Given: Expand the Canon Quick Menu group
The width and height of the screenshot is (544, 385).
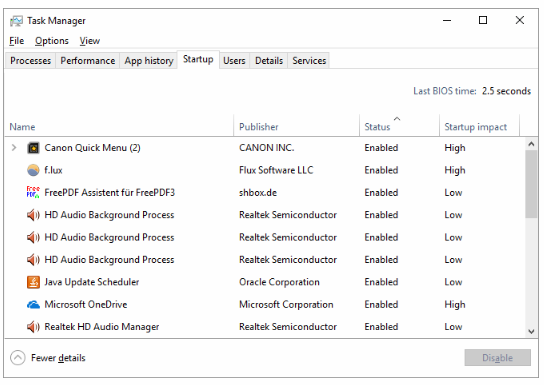Looking at the screenshot, I should coord(14,148).
